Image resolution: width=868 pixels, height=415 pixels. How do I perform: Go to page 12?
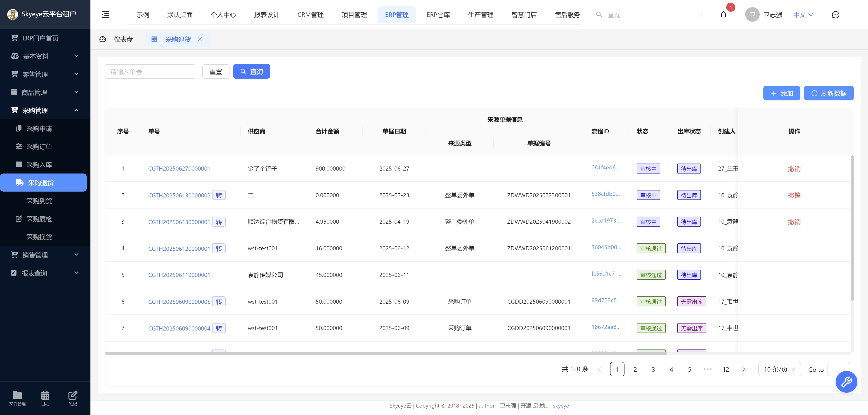pos(726,369)
